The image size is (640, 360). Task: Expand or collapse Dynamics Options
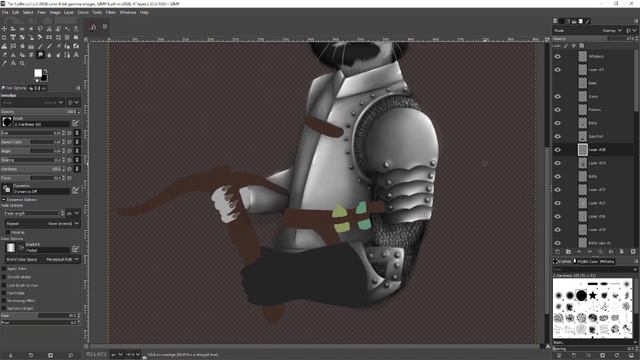point(4,200)
